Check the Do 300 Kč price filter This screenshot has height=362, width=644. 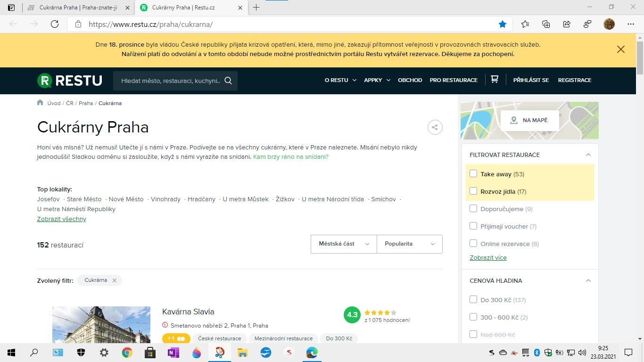pos(473,299)
